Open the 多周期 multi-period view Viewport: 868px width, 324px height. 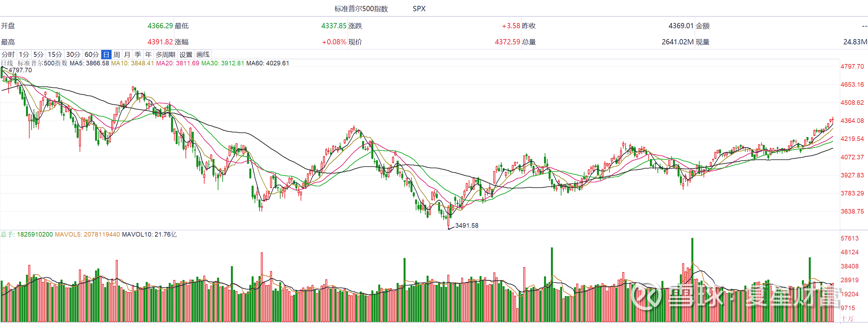165,55
